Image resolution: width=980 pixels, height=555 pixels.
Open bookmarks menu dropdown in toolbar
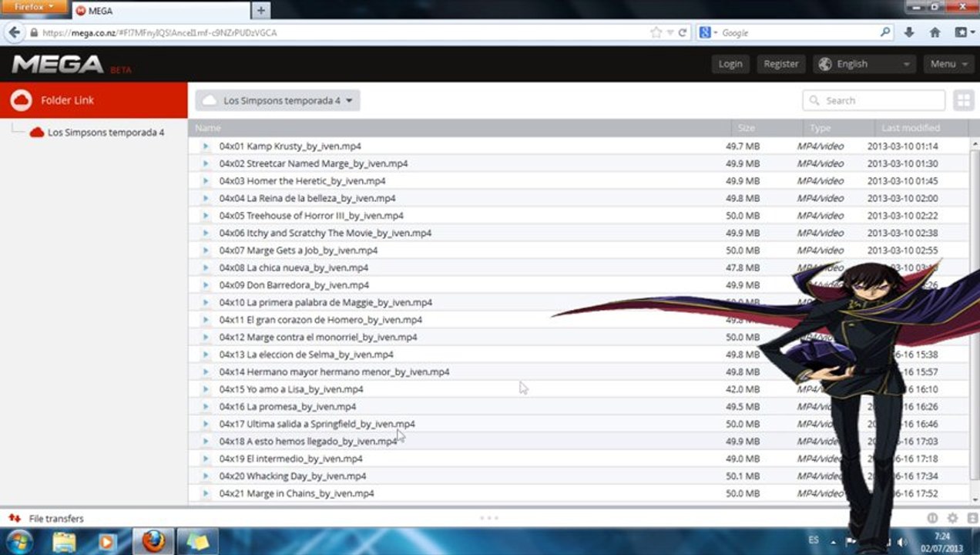pyautogui.click(x=964, y=32)
